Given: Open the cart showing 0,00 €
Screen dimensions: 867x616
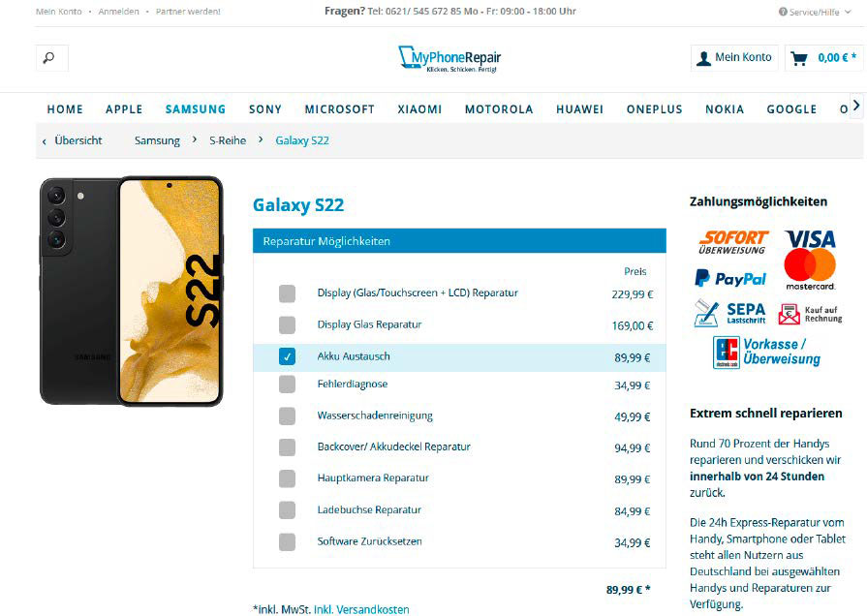Looking at the screenshot, I should (823, 57).
